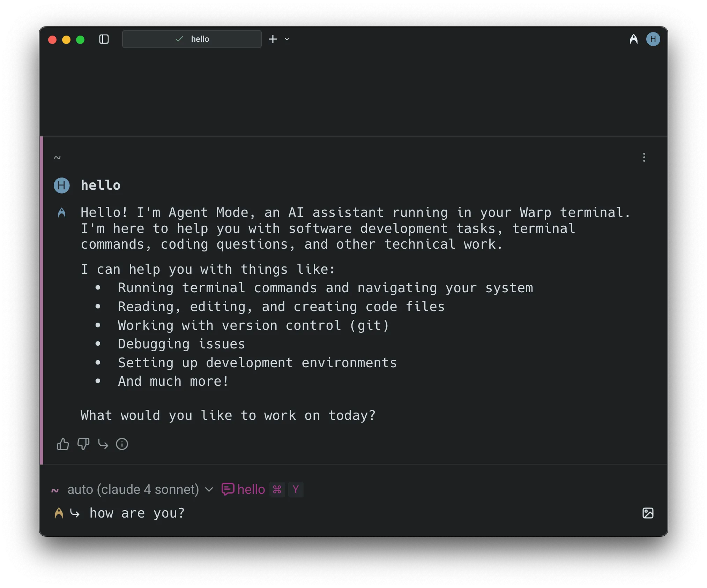707x588 pixels.
Task: Expand the auto (claude 4 sonnet) model selector
Action: tap(140, 489)
